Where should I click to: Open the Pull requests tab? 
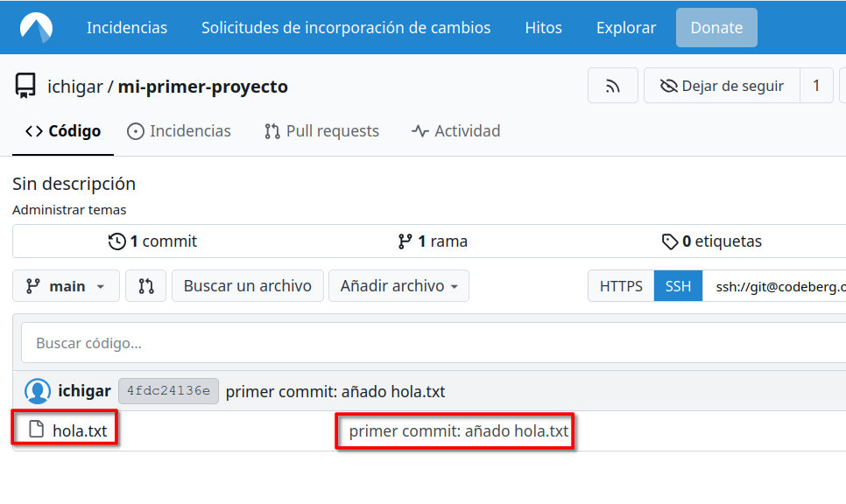[321, 131]
